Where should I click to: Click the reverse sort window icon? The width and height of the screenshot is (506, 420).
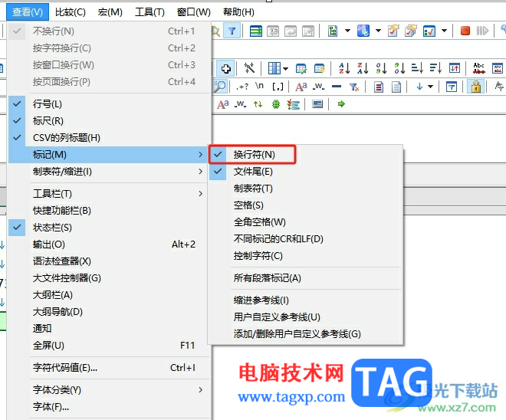pyautogui.click(x=455, y=68)
